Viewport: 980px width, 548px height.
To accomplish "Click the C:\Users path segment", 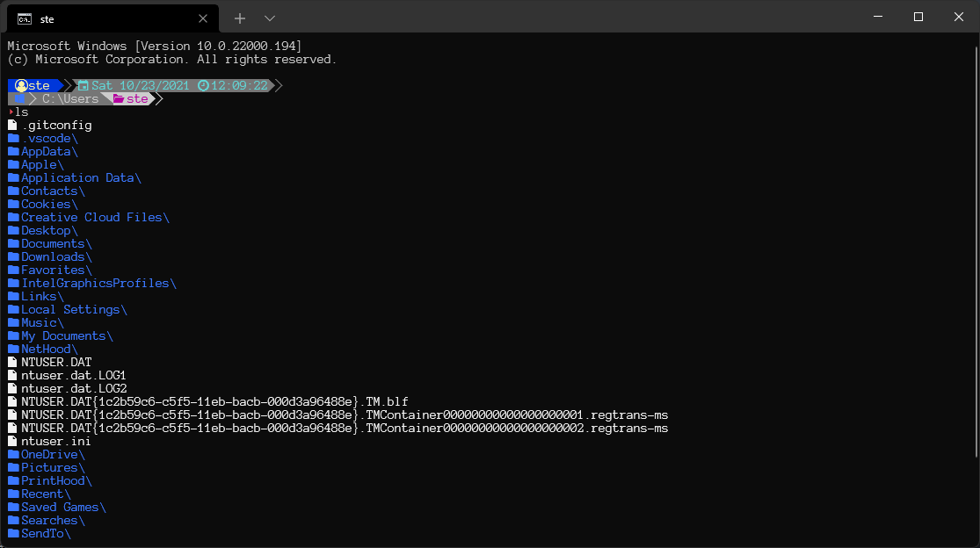I will point(69,98).
